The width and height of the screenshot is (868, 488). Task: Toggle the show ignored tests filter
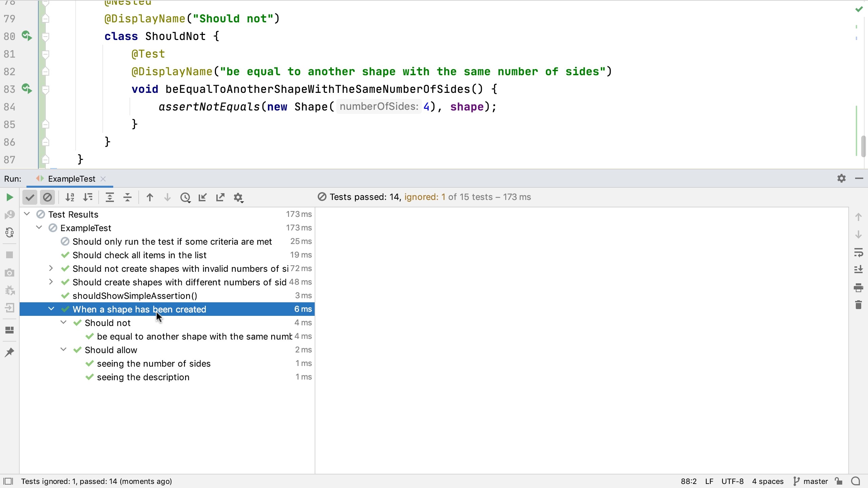tap(47, 197)
